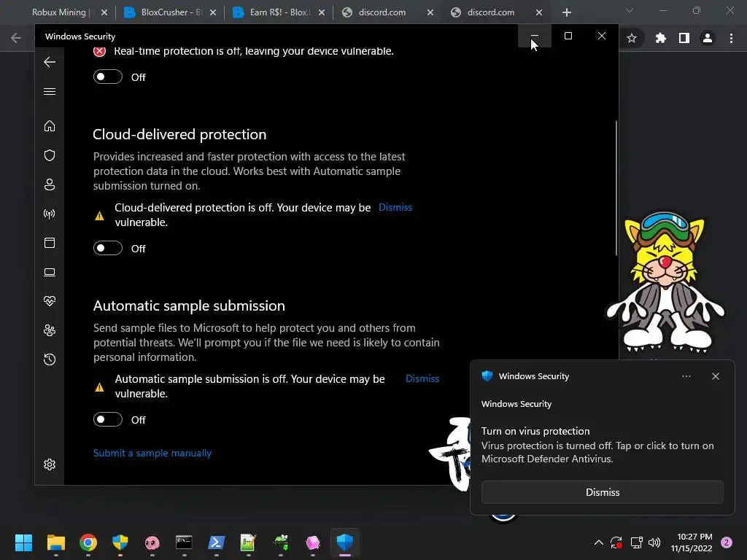Close the Robux Mining tab
747x560 pixels.
pos(104,12)
